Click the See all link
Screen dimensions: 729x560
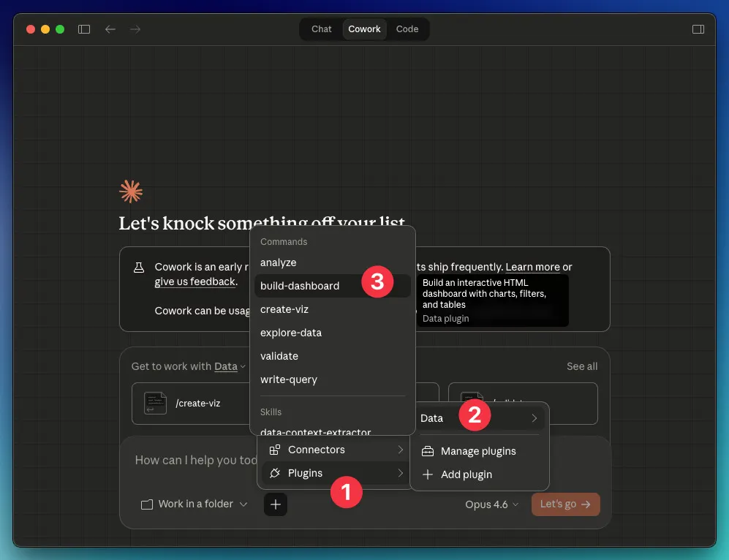[581, 366]
